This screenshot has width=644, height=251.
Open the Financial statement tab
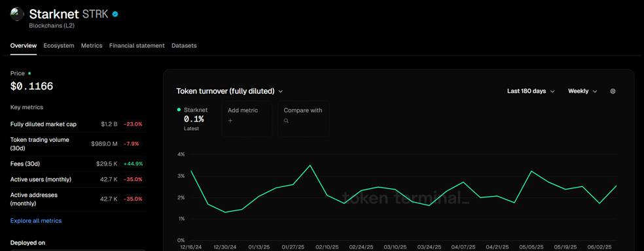[137, 46]
